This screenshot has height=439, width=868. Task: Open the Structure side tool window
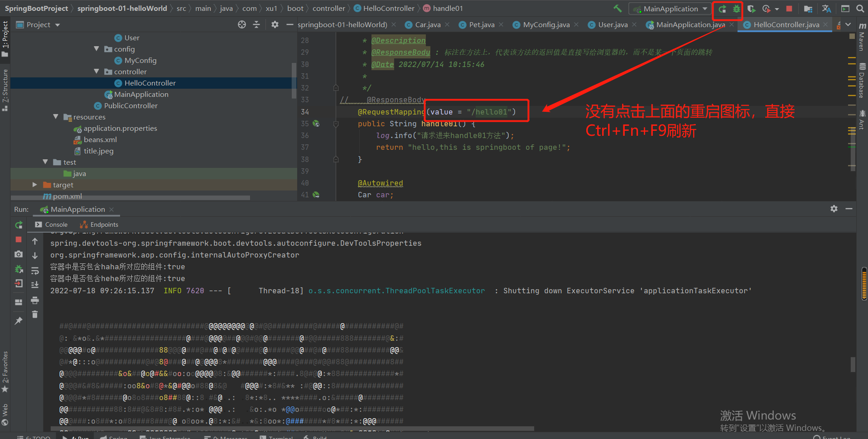[5, 90]
